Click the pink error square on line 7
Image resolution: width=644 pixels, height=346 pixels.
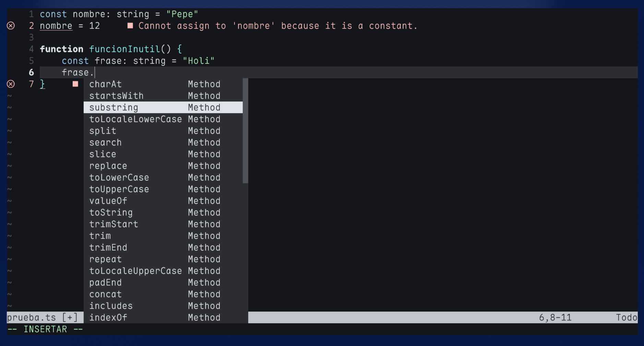pos(75,84)
